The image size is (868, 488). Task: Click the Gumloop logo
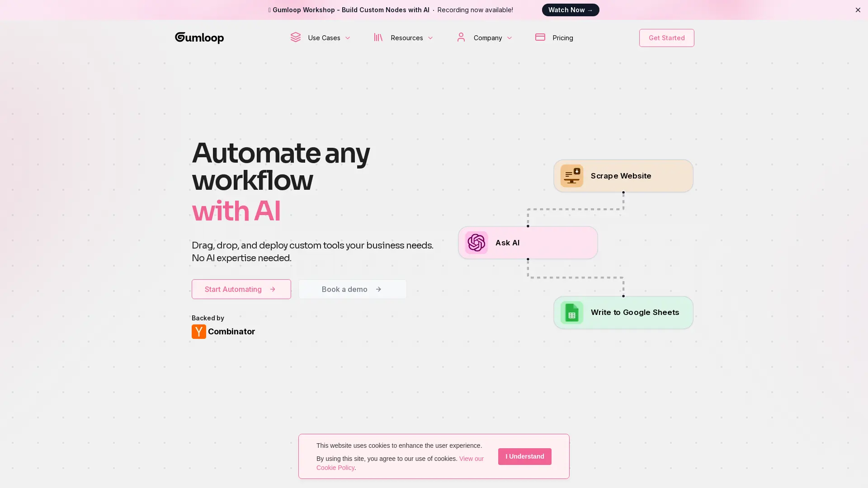(x=199, y=38)
